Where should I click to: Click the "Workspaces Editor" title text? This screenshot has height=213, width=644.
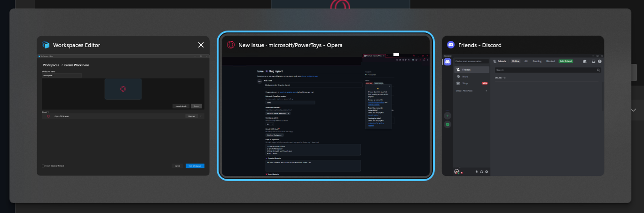[x=77, y=45]
